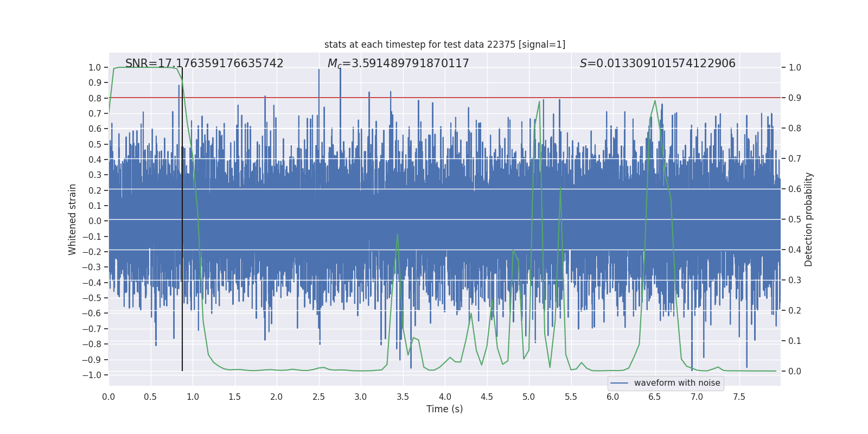Click the right axis tick label 0.5
The height and width of the screenshot is (434, 868).
795,219
